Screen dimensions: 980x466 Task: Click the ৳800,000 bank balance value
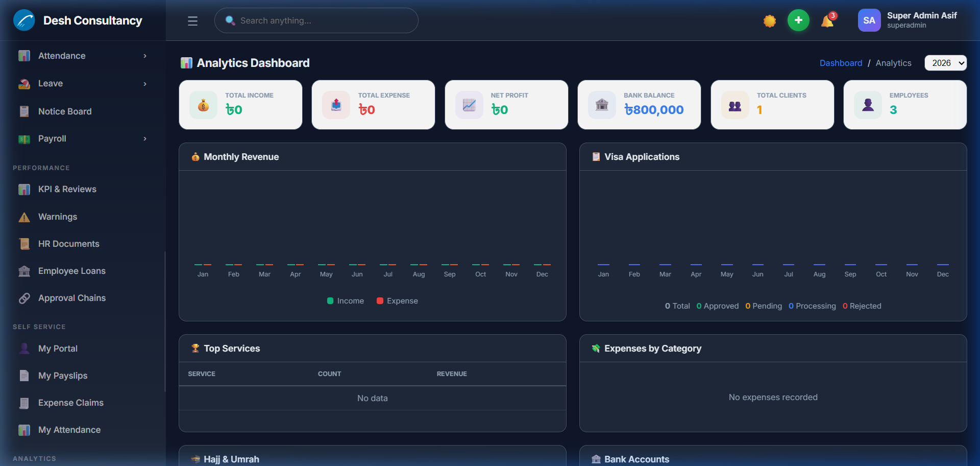[x=654, y=110]
